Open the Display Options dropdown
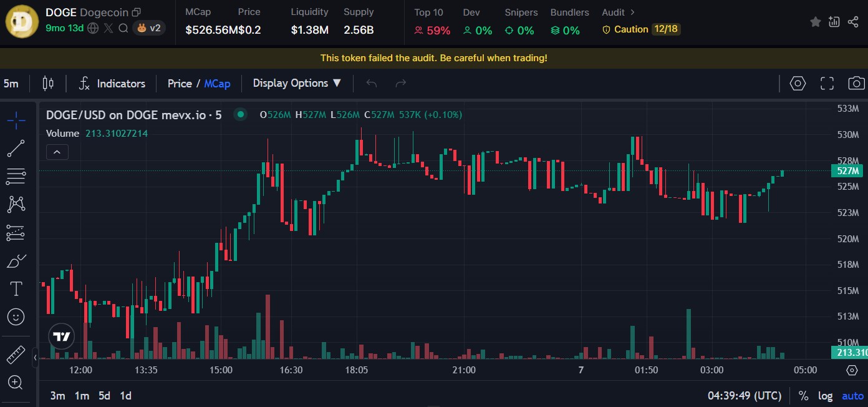Viewport: 868px width, 407px height. 297,83
